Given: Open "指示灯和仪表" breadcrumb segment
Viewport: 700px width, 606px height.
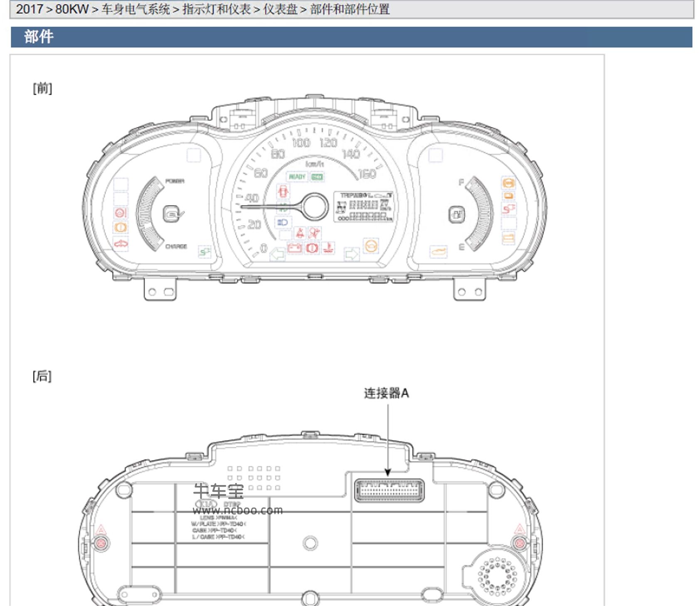Looking at the screenshot, I should [217, 9].
